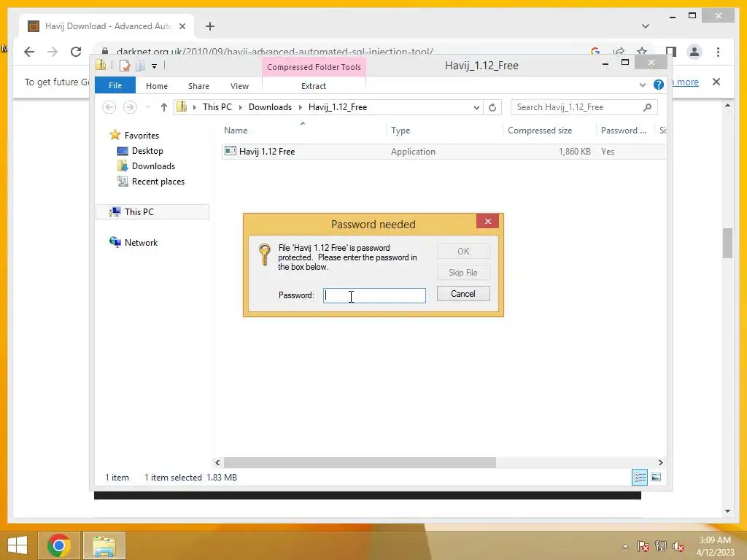Screen dimensions: 747x560
Task: Click Compressed Folder Tools contextual tab
Action: (314, 67)
